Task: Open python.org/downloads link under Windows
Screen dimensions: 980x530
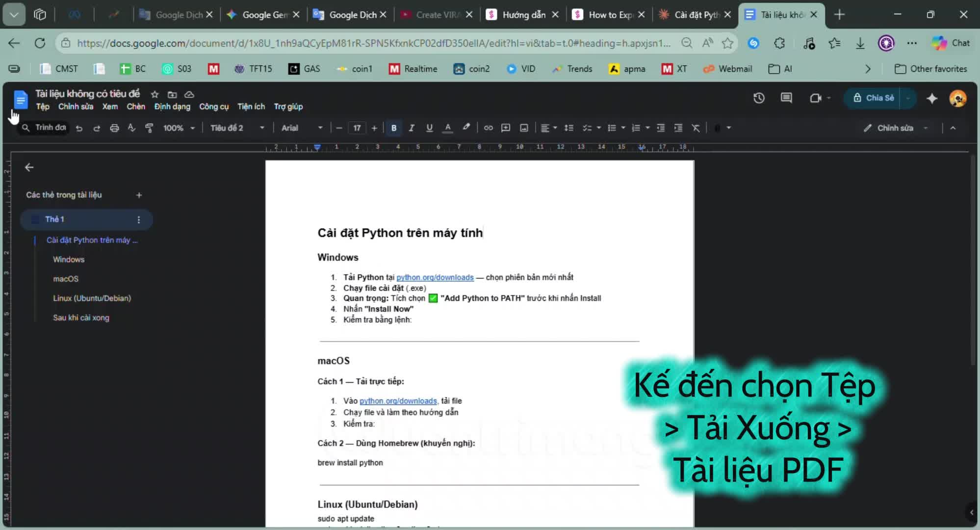Action: click(x=435, y=277)
